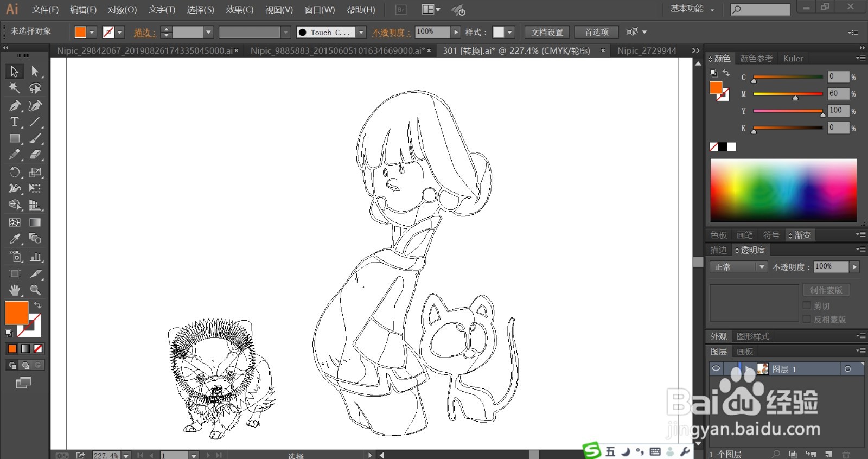Select the Scale tool
Image resolution: width=868 pixels, height=459 pixels.
coord(35,173)
